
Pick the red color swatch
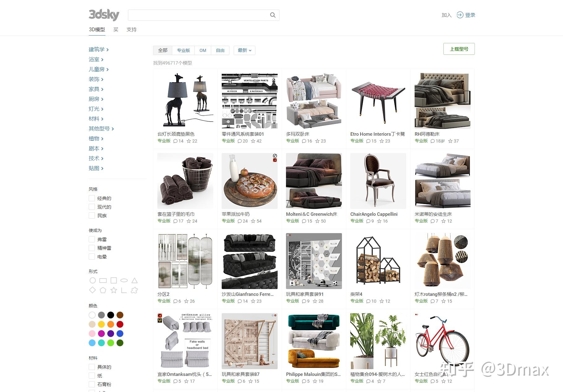(x=120, y=324)
